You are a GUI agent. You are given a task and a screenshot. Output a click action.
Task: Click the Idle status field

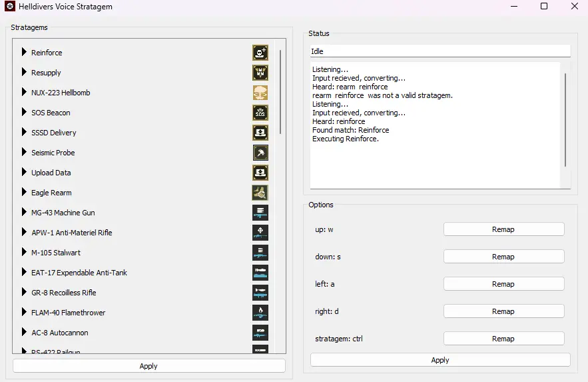(x=440, y=51)
